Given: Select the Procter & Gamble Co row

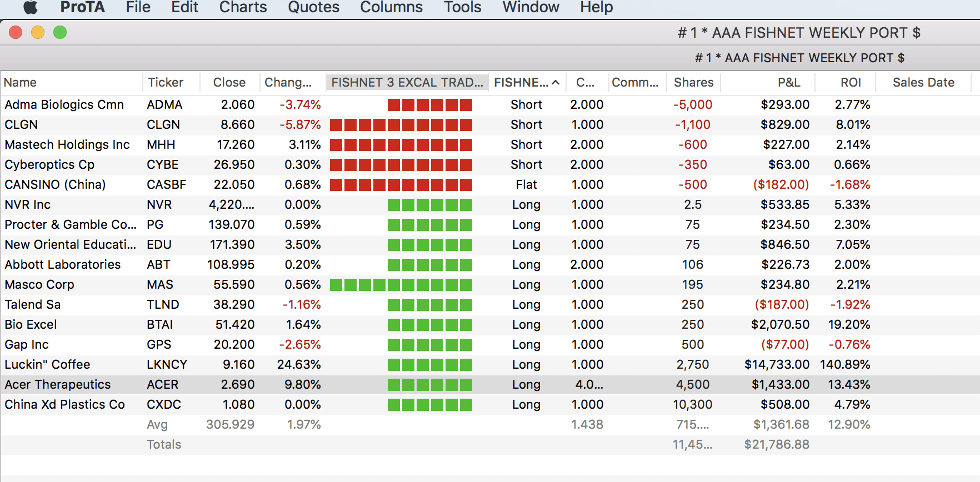Looking at the screenshot, I should 490,224.
